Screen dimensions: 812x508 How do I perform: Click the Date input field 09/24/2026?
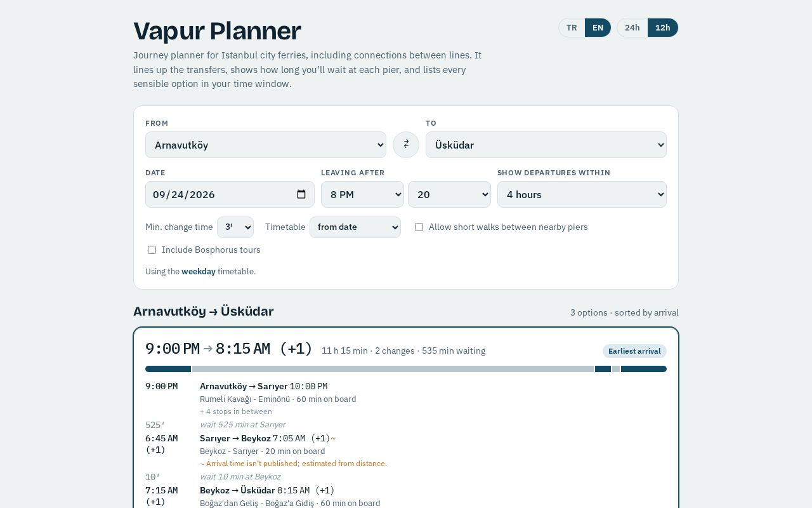tap(230, 194)
